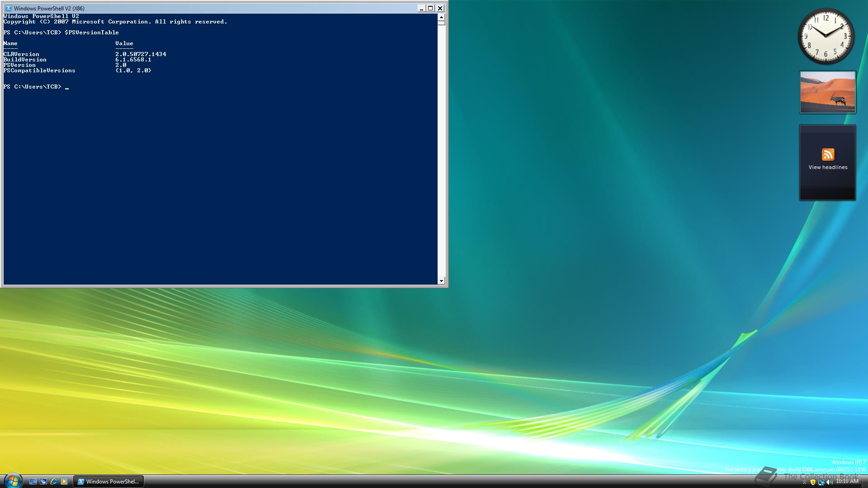This screenshot has width=868, height=488.
Task: Click the Value column header
Action: point(124,43)
